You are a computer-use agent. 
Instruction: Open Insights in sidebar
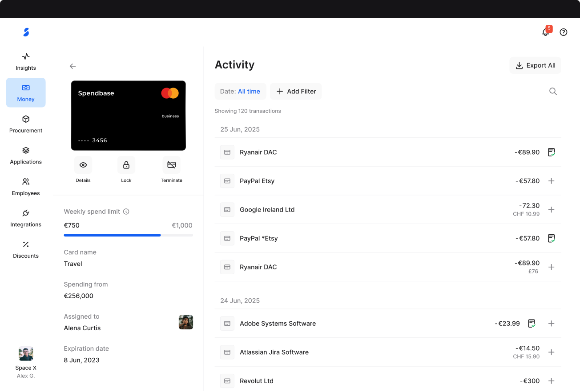click(x=26, y=61)
